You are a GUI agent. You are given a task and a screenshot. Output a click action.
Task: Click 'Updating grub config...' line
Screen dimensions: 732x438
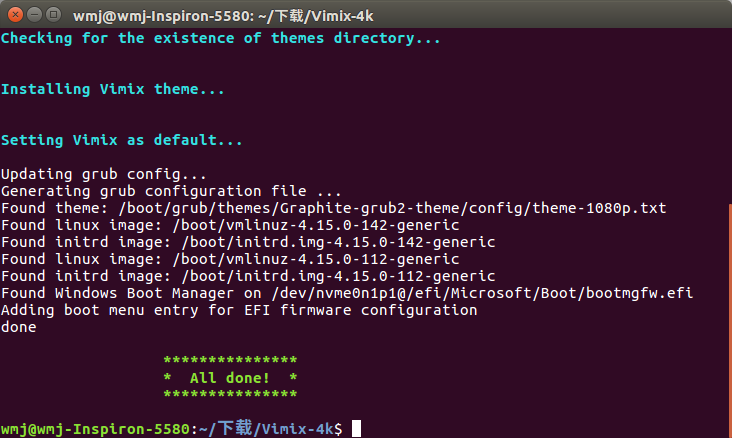pyautogui.click(x=104, y=174)
